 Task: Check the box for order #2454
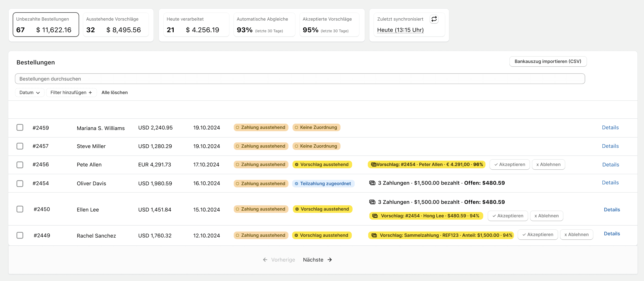[20, 183]
